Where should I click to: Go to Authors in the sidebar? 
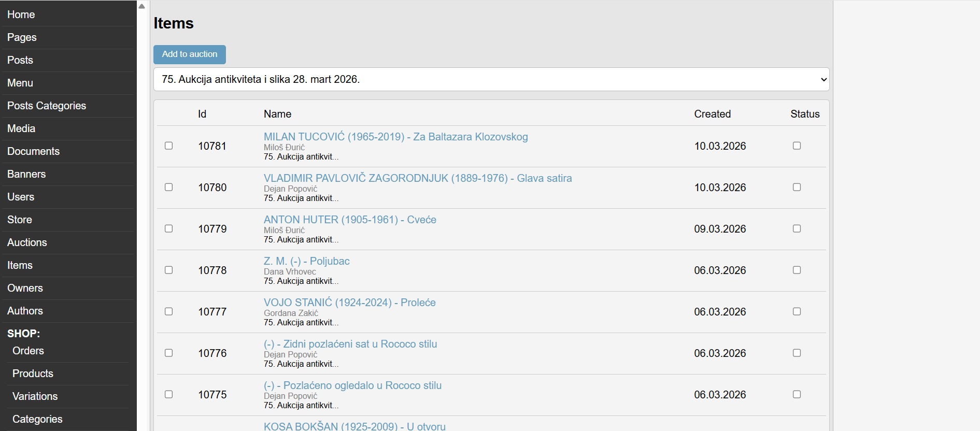(x=25, y=311)
